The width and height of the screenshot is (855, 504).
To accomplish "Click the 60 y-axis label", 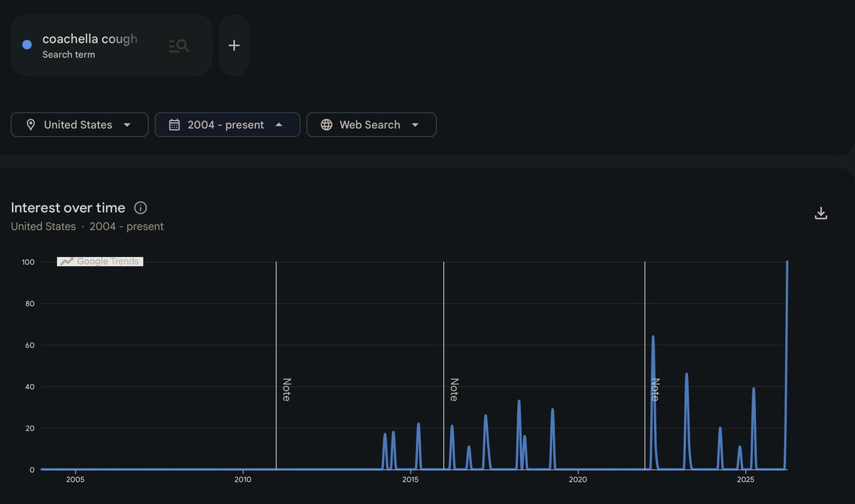I will point(30,345).
